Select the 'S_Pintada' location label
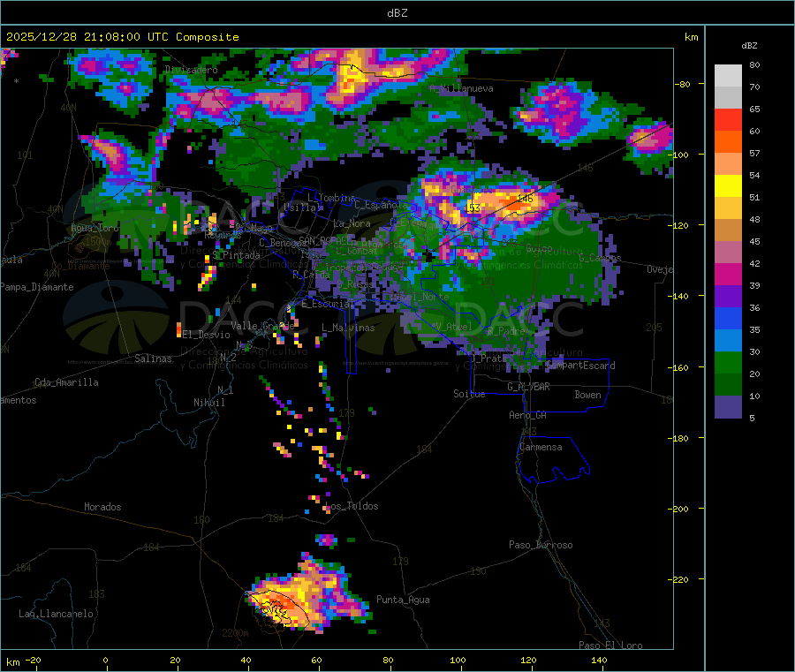This screenshot has width=795, height=672. (x=236, y=255)
